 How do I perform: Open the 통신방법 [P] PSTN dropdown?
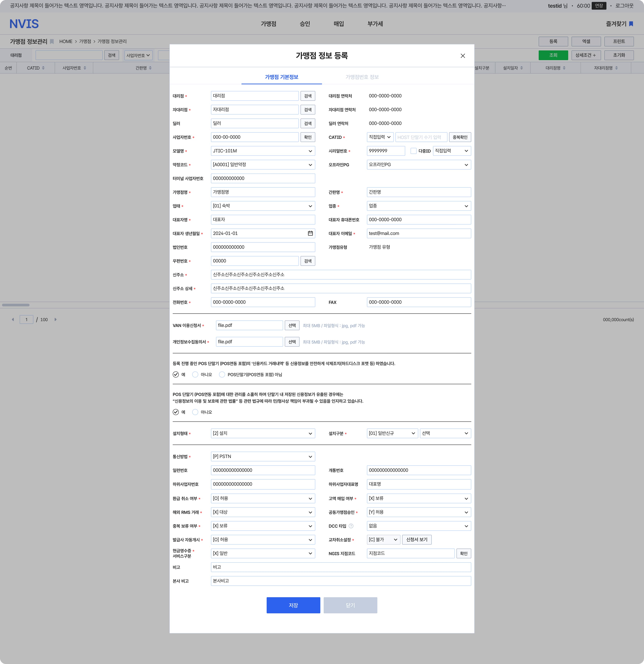pyautogui.click(x=263, y=457)
